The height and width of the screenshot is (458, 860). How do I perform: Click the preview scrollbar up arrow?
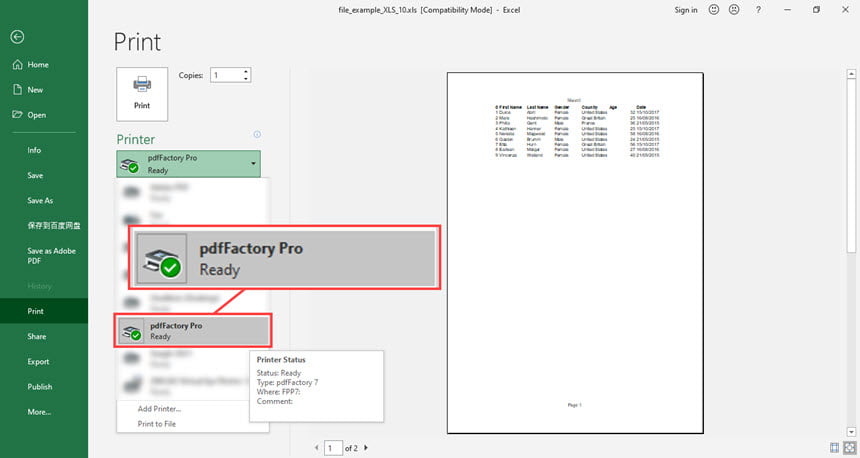point(851,73)
